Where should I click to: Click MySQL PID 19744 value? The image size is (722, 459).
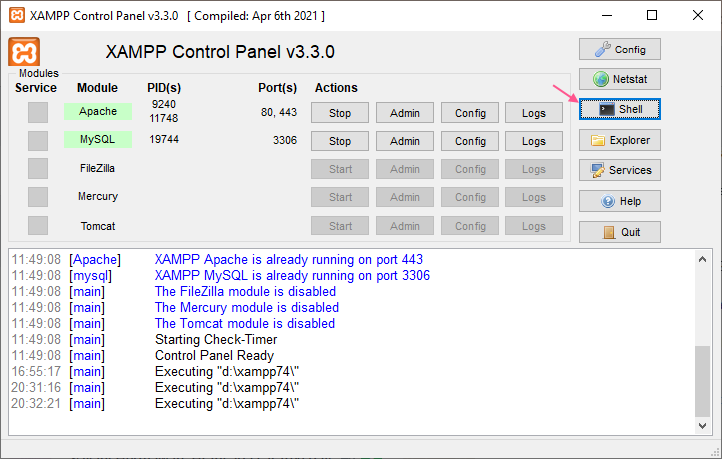click(164, 139)
